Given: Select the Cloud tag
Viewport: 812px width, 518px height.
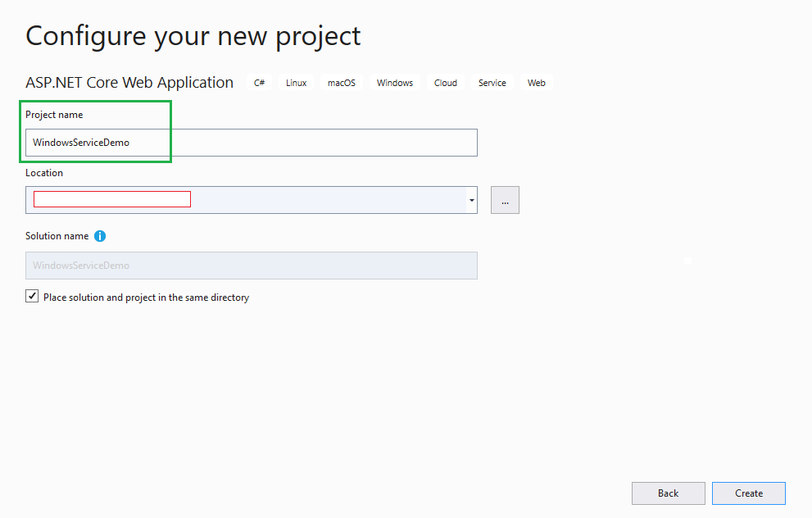Looking at the screenshot, I should (446, 83).
